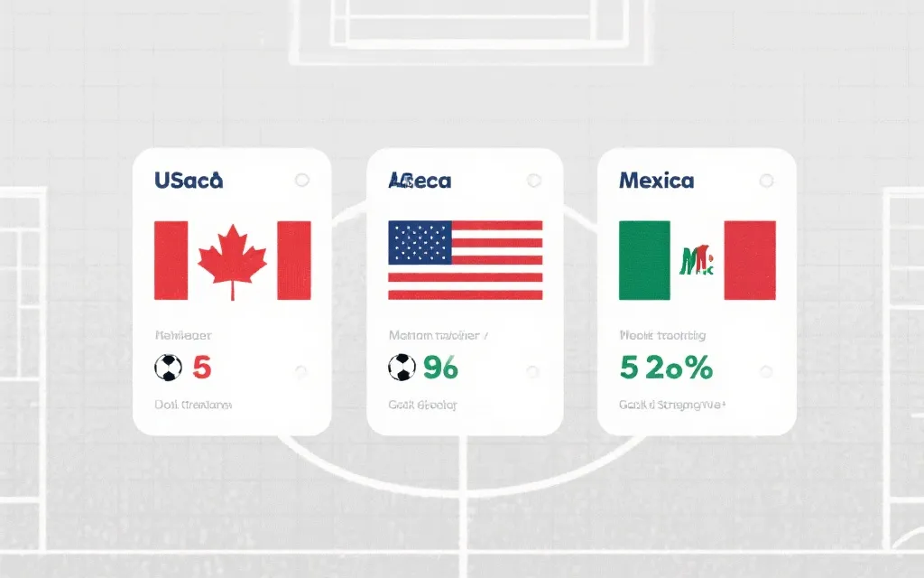Click the title text above the US flag
Screen dimensions: 924x578
coord(420,181)
